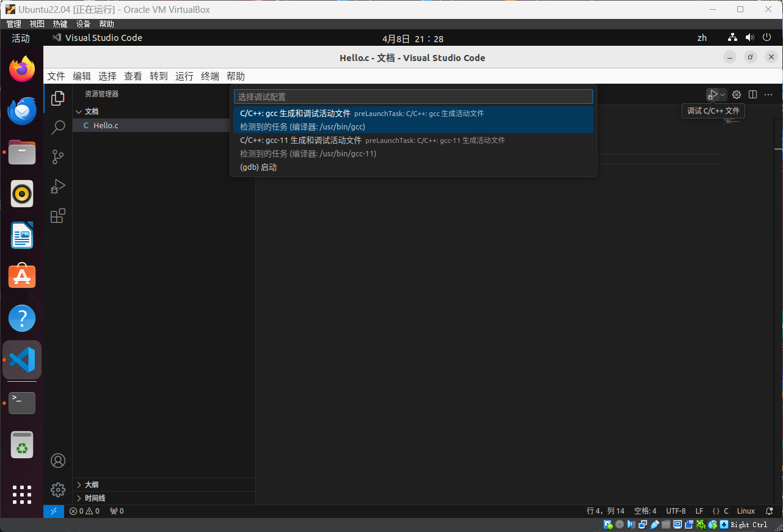Open the notifications bell in status bar
This screenshot has width=783, height=532.
pos(768,511)
